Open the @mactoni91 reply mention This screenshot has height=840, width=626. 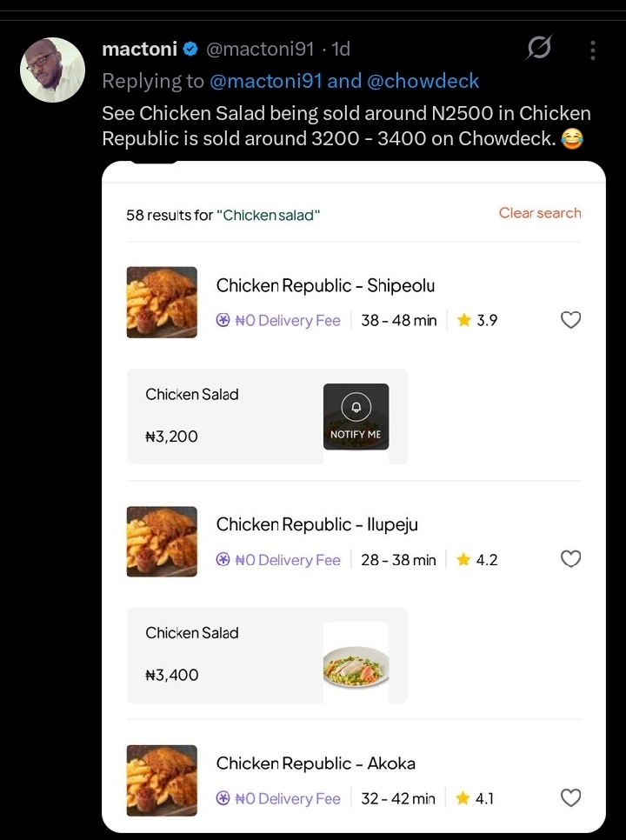(266, 81)
